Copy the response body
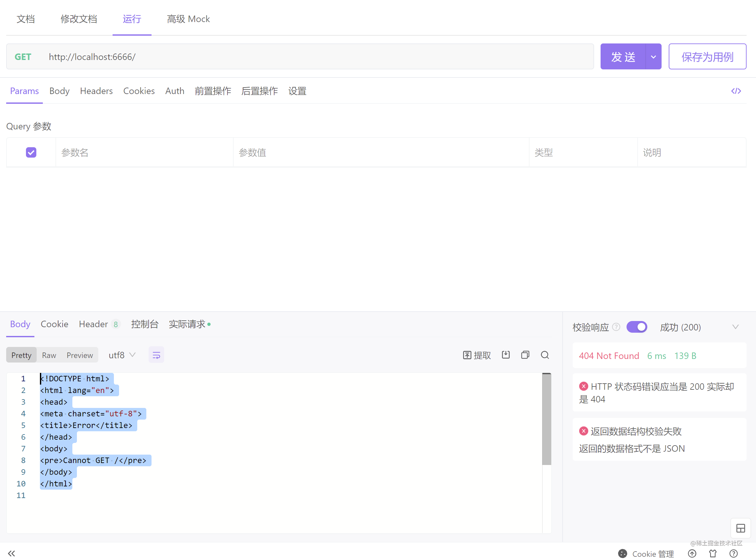This screenshot has height=560, width=756. coord(525,355)
